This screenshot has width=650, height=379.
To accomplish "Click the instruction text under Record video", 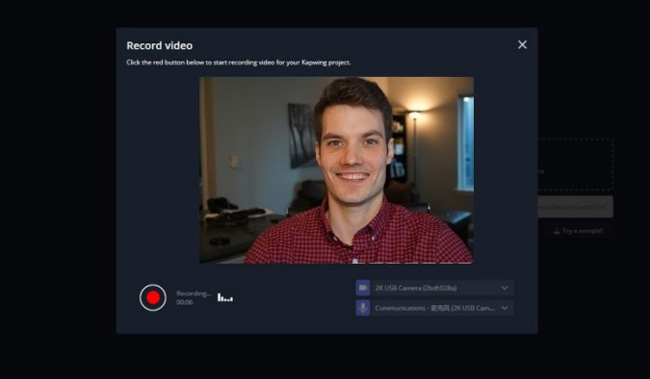I will point(238,63).
